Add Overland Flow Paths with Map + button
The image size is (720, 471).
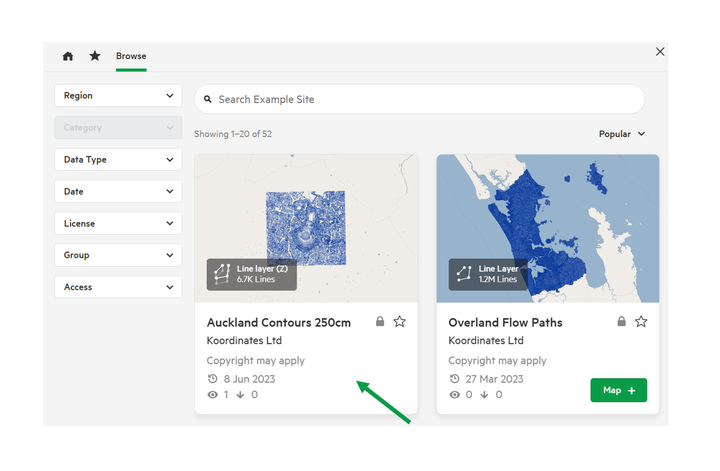(619, 390)
